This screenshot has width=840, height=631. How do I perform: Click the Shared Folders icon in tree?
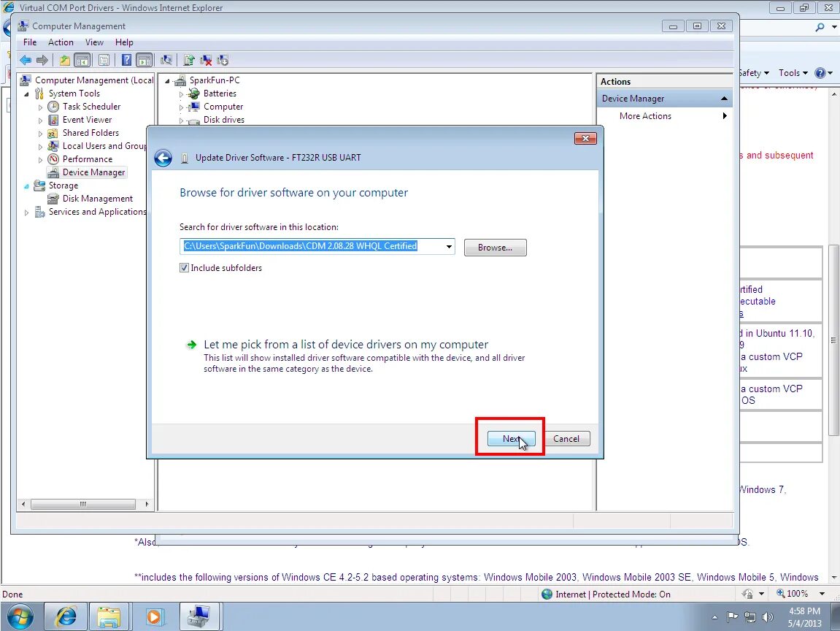53,133
